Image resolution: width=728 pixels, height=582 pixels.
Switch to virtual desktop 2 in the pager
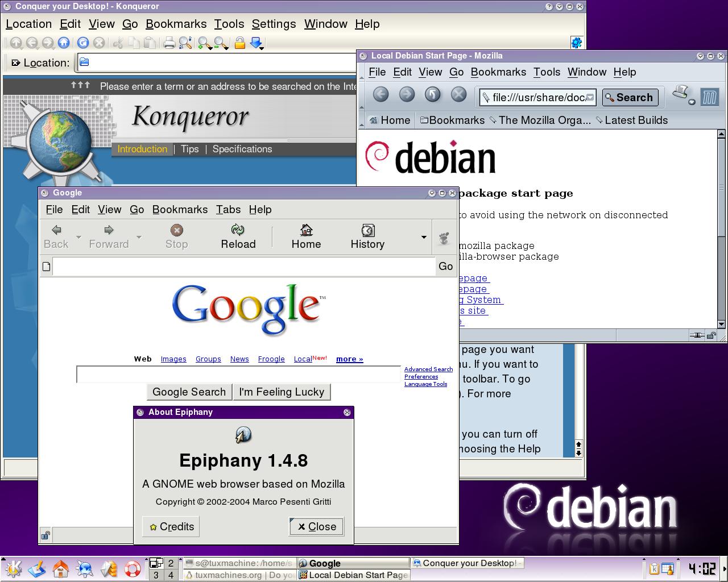[x=171, y=563]
